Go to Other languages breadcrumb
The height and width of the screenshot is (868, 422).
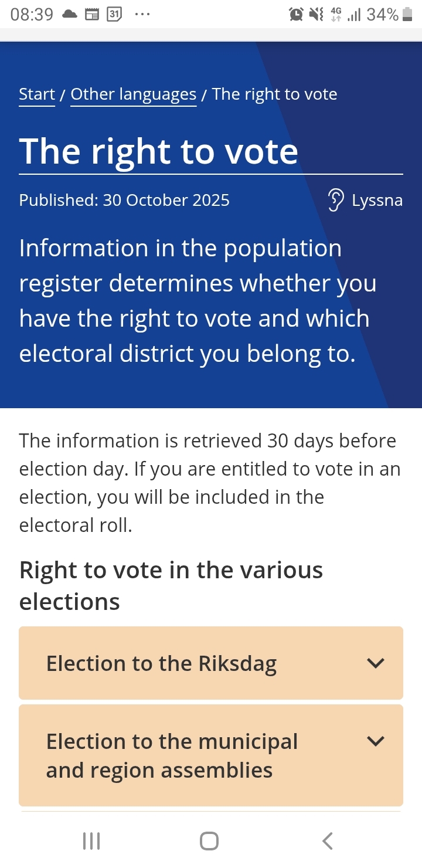[x=133, y=94]
